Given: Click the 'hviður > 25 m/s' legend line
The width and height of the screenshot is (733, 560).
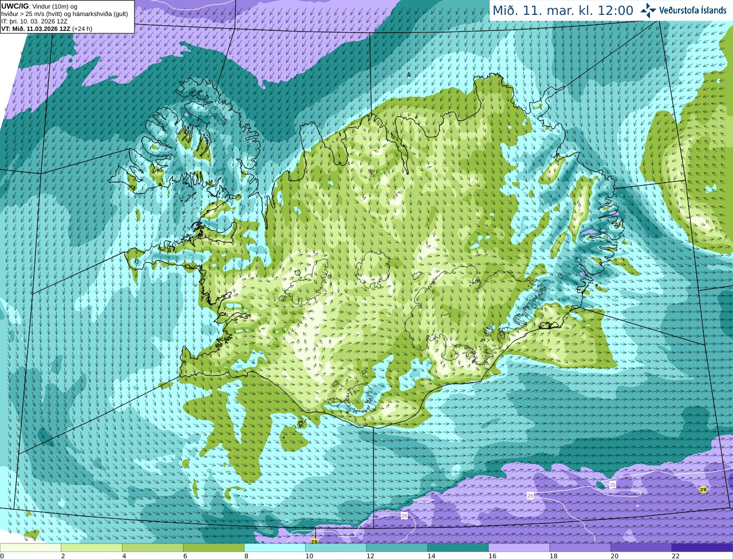Looking at the screenshot, I should coord(64,14).
